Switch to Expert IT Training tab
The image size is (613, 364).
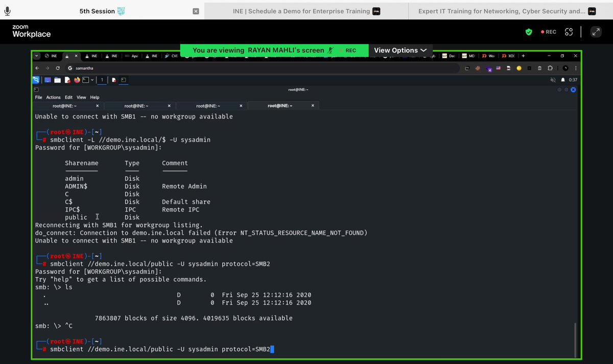pyautogui.click(x=510, y=11)
